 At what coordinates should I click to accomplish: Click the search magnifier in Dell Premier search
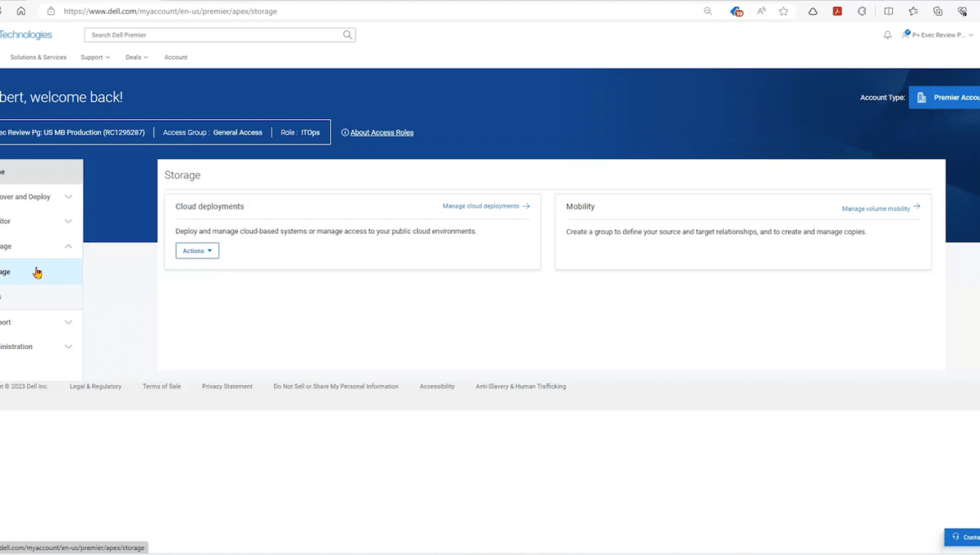tap(348, 35)
